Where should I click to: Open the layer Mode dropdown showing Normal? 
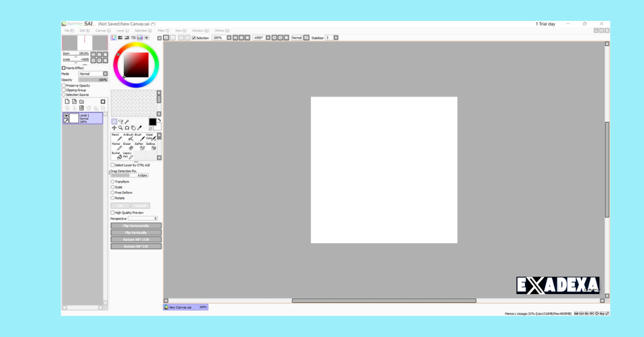click(x=105, y=74)
